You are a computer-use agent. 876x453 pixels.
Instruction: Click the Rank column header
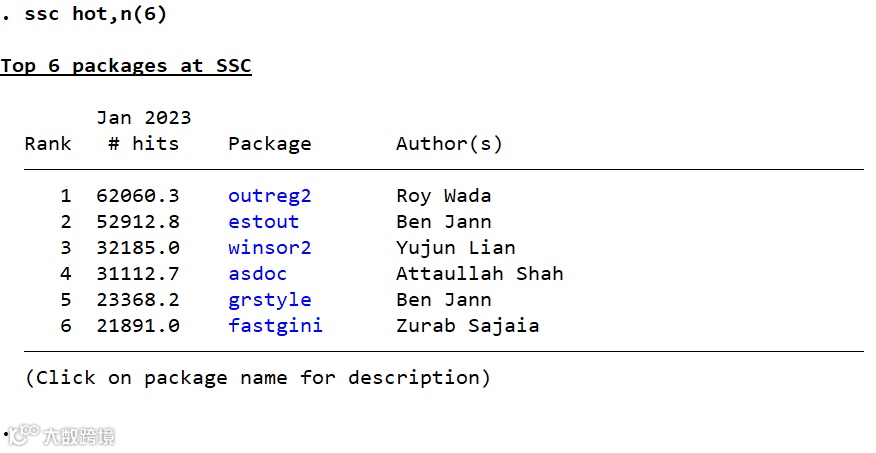click(48, 144)
